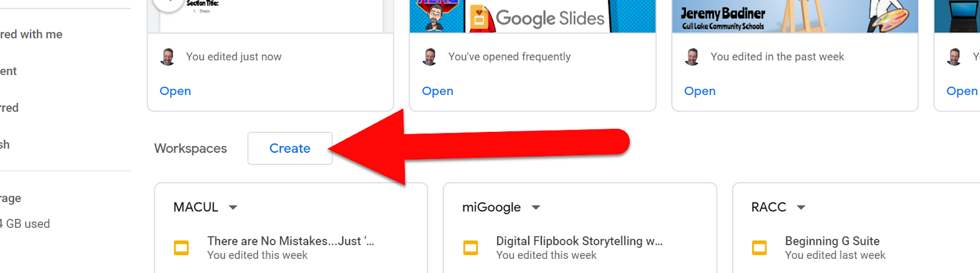Expand the MACUL workspace dropdown arrow
Viewport: 980px width, 273px height.
point(233,207)
